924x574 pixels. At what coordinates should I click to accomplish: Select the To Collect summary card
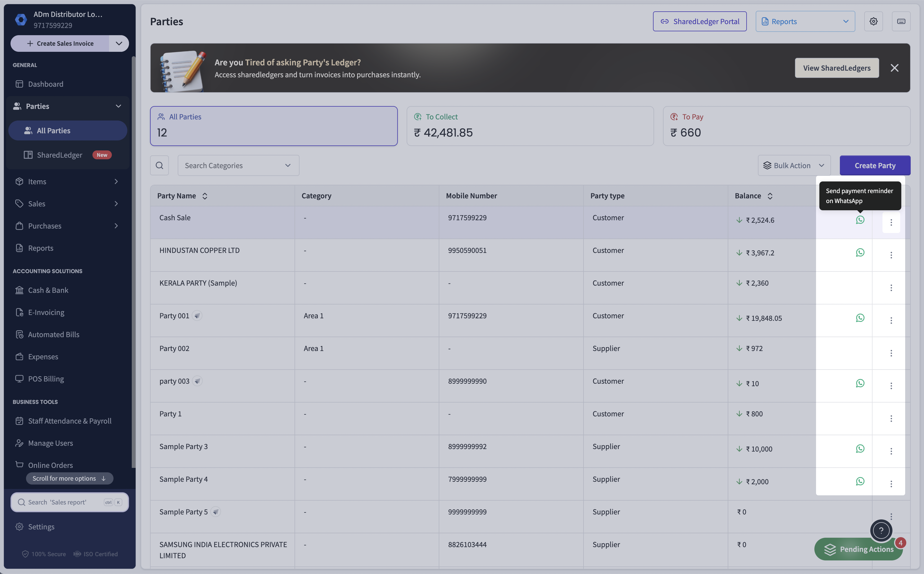tap(530, 126)
